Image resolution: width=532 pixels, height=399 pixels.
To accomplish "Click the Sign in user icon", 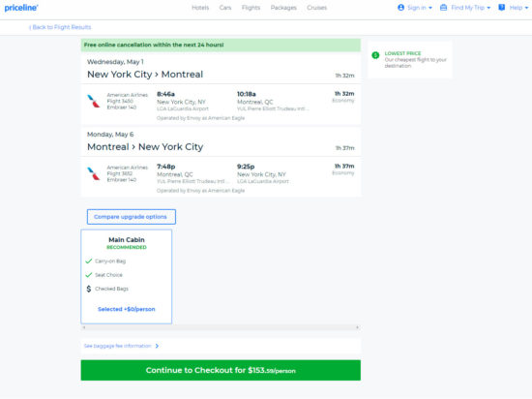I will [x=400, y=8].
